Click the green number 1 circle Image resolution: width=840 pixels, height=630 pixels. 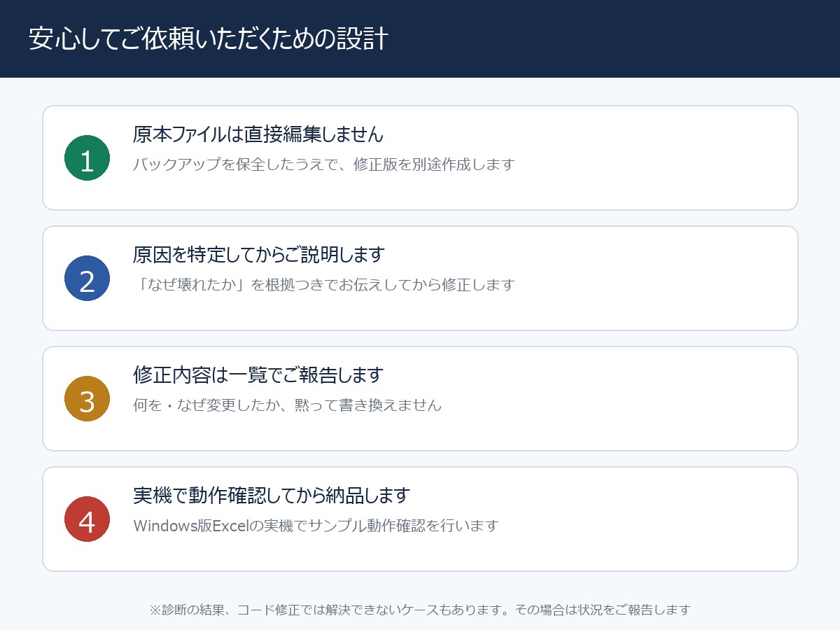pos(87,158)
